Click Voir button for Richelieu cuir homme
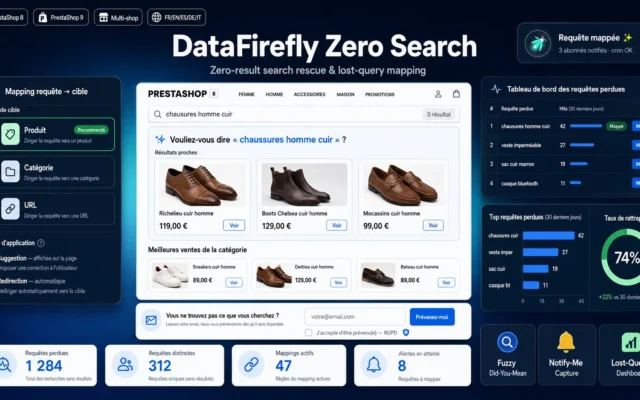 [234, 225]
